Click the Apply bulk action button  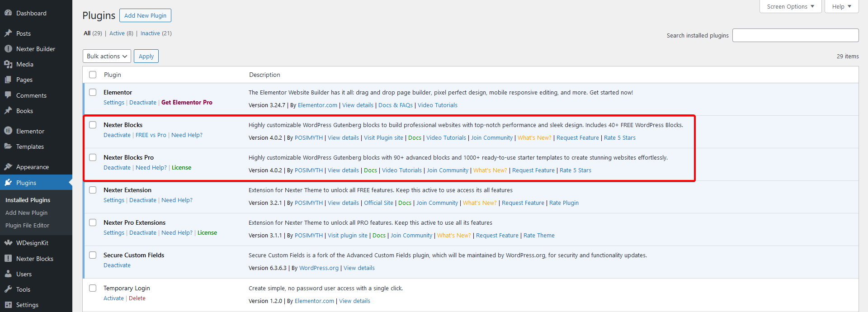tap(146, 56)
